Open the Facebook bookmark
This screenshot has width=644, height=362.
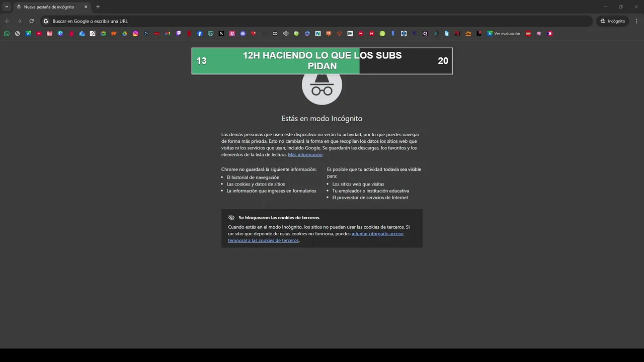(x=200, y=34)
